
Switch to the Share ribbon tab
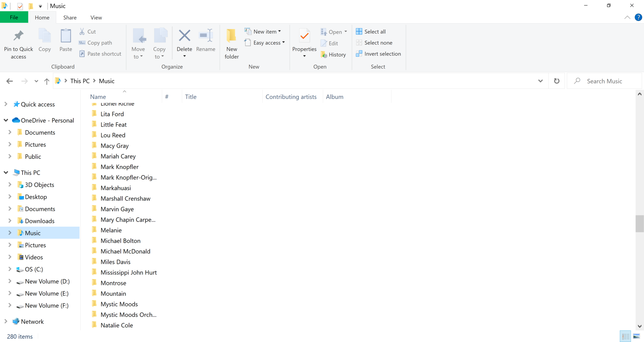tap(70, 17)
